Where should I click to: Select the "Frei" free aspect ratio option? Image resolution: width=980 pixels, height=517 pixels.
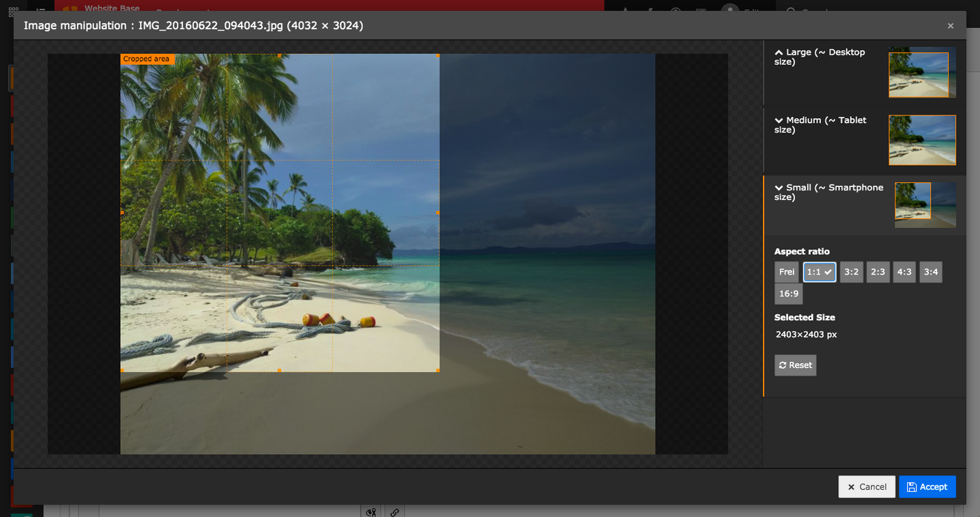786,271
